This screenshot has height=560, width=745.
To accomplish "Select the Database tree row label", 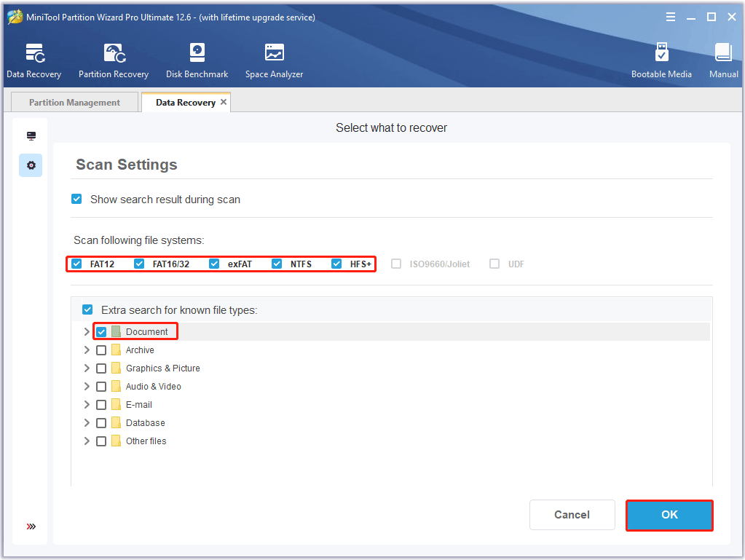I will tap(146, 423).
